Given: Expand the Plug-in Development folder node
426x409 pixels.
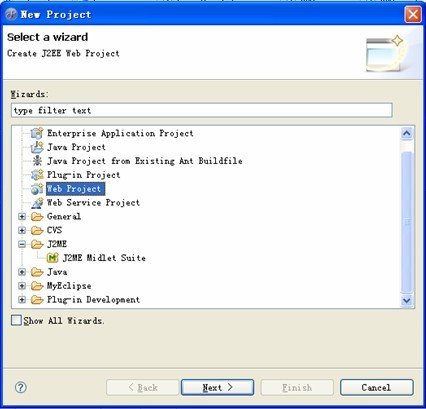Looking at the screenshot, I should pyautogui.click(x=22, y=300).
